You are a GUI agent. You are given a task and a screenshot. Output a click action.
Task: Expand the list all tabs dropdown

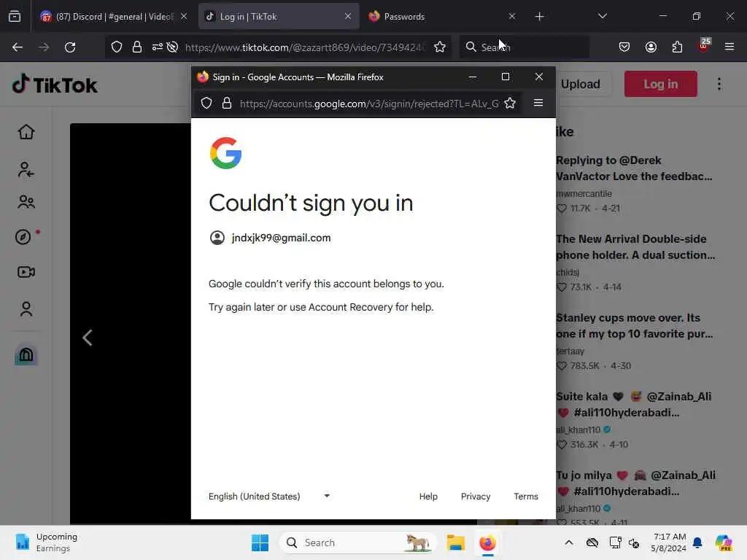tap(602, 17)
